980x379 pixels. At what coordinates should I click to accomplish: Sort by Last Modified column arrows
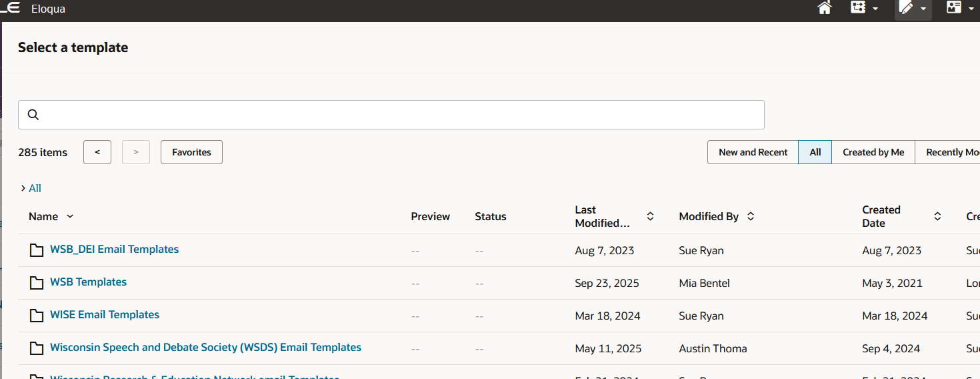(x=650, y=216)
